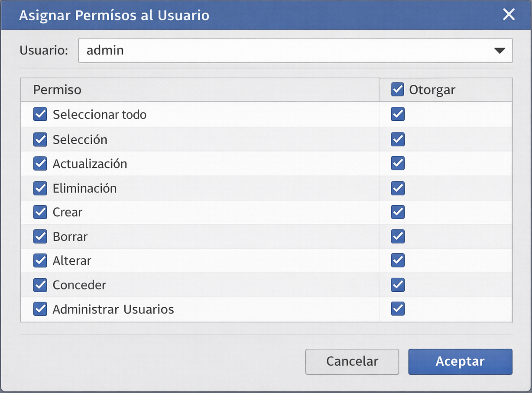Toggle the Conceder permission checkbox
This screenshot has width=532, height=393.
(40, 285)
